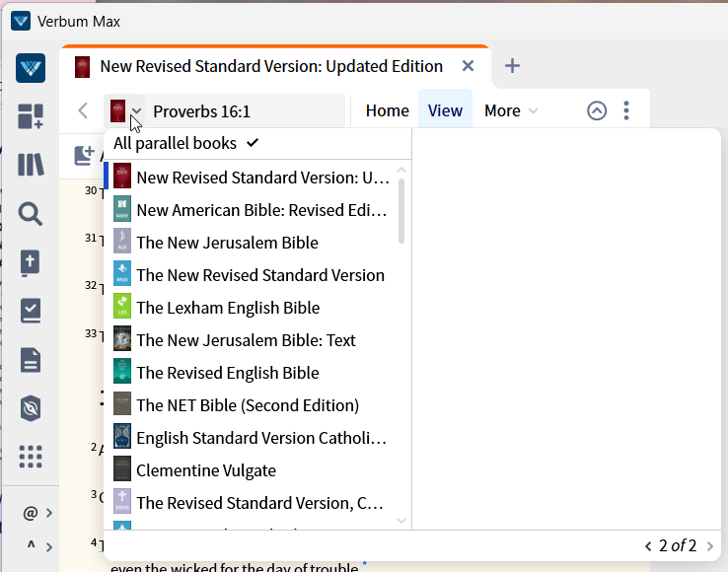
Task: Open the Search magnifier icon in sidebar
Action: (31, 214)
